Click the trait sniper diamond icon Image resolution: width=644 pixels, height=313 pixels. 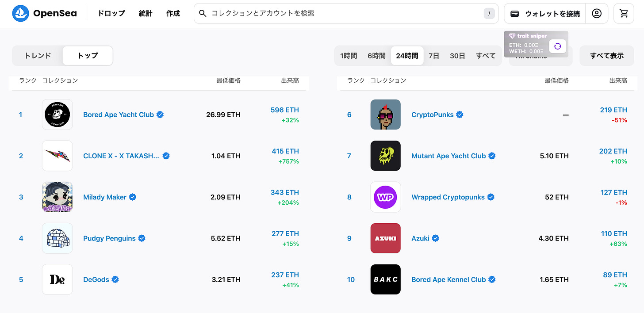pyautogui.click(x=512, y=36)
